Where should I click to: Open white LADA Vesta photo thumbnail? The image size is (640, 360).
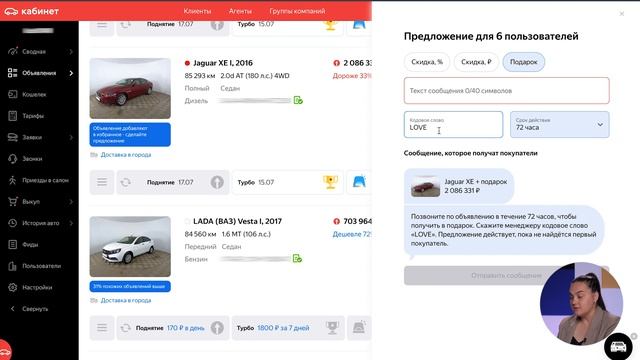pyautogui.click(x=130, y=247)
